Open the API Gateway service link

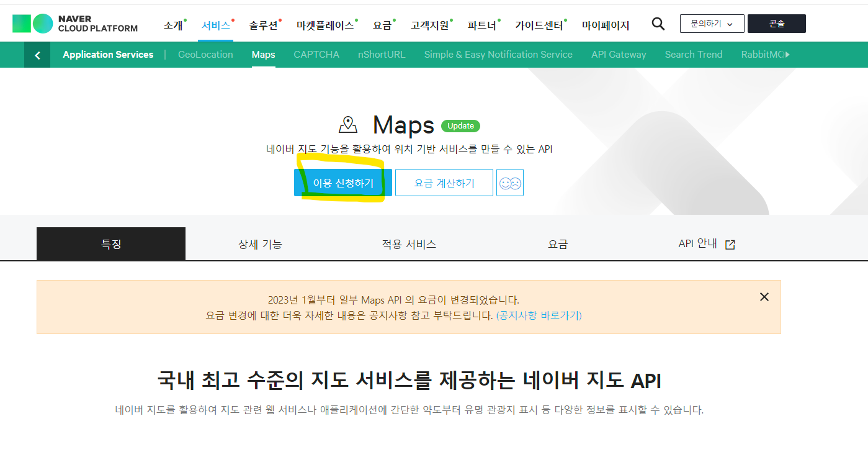(619, 55)
